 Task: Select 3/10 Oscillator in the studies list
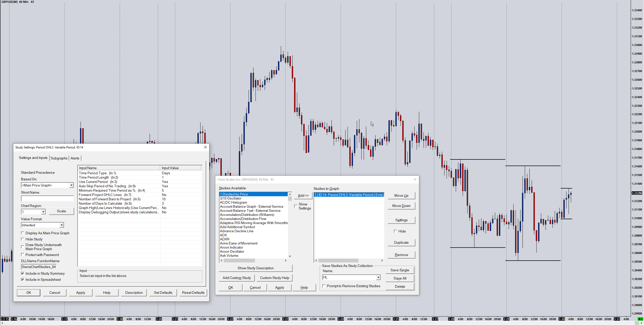(231, 198)
